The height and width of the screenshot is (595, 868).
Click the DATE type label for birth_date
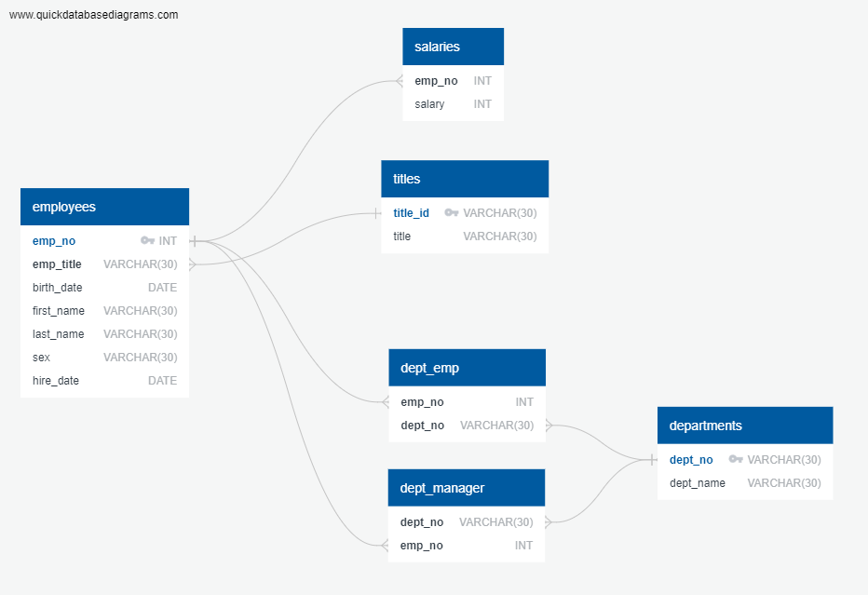(x=162, y=287)
